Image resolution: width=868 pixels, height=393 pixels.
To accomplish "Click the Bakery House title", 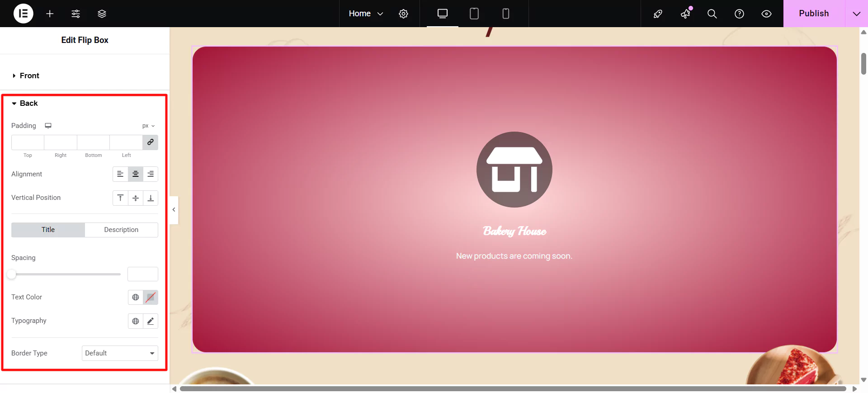I will (x=514, y=231).
